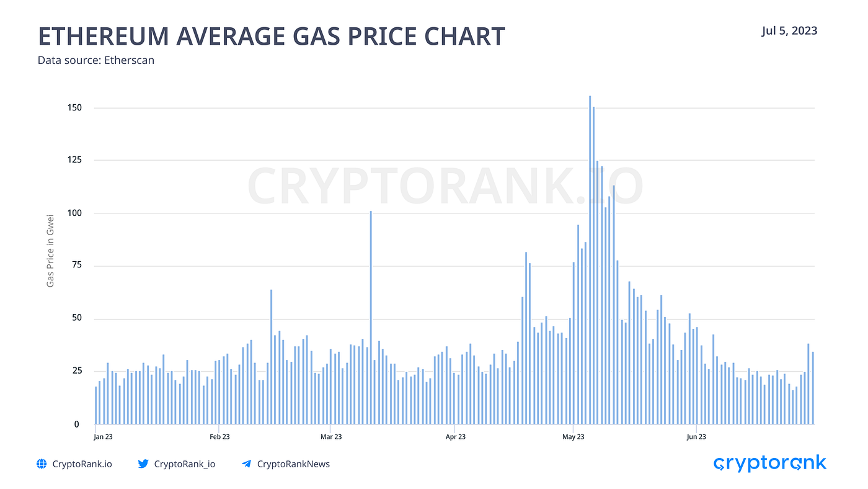Click the Twitter bird icon
The height and width of the screenshot is (489, 868).
[x=143, y=464]
